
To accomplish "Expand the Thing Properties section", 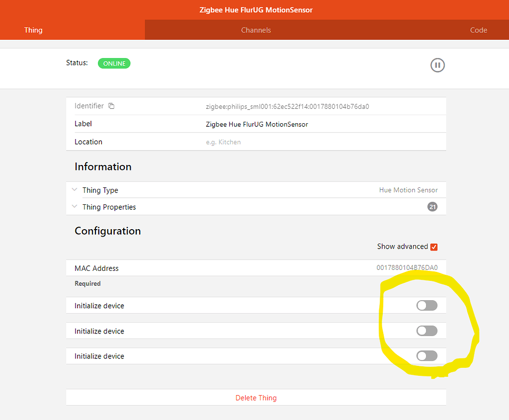I will click(75, 206).
